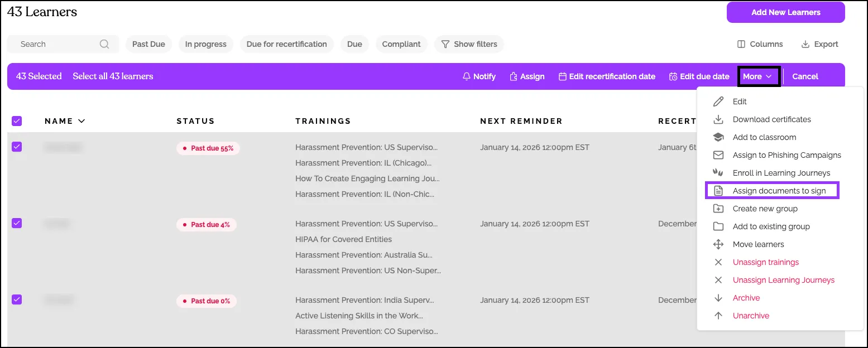Expand Show filters options
The image size is (868, 348).
tap(469, 44)
